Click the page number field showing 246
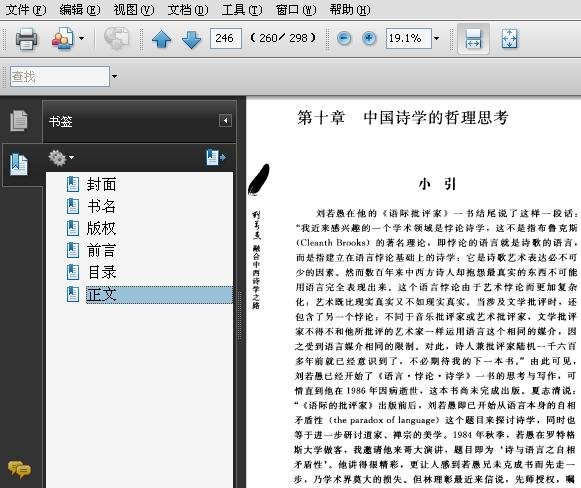Screen dimensions: 581x488 [226, 38]
